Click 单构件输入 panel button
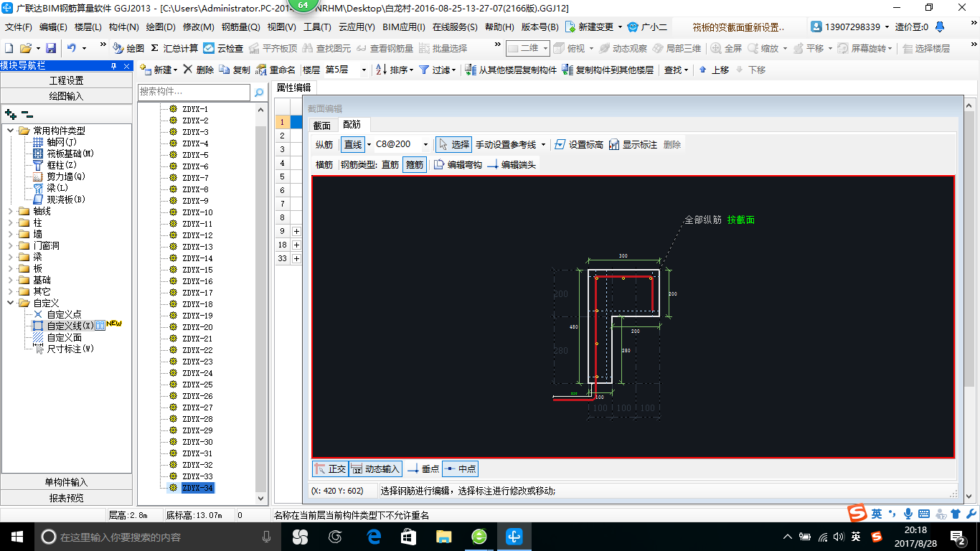The width and height of the screenshot is (980, 551). [x=67, y=482]
